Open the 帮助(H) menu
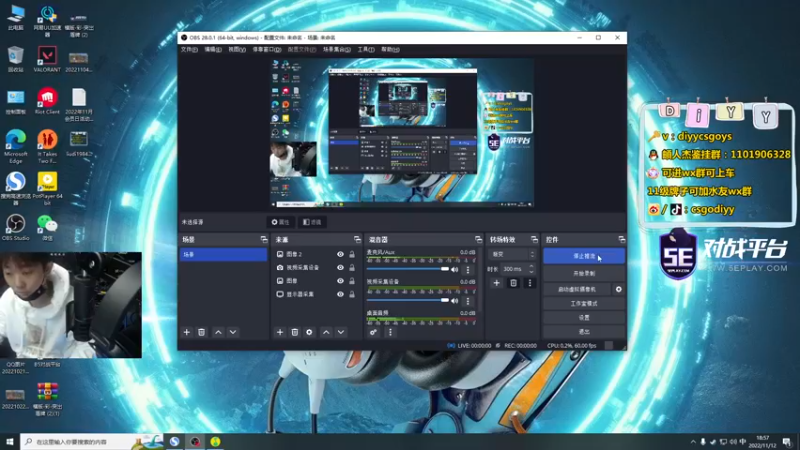This screenshot has width=800, height=450. [x=390, y=49]
